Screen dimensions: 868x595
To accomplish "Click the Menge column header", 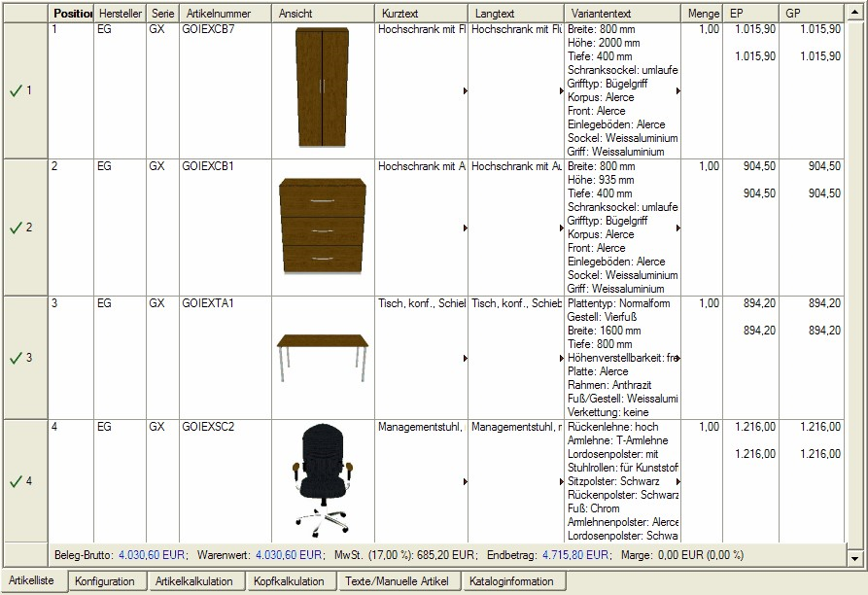I will coord(704,14).
